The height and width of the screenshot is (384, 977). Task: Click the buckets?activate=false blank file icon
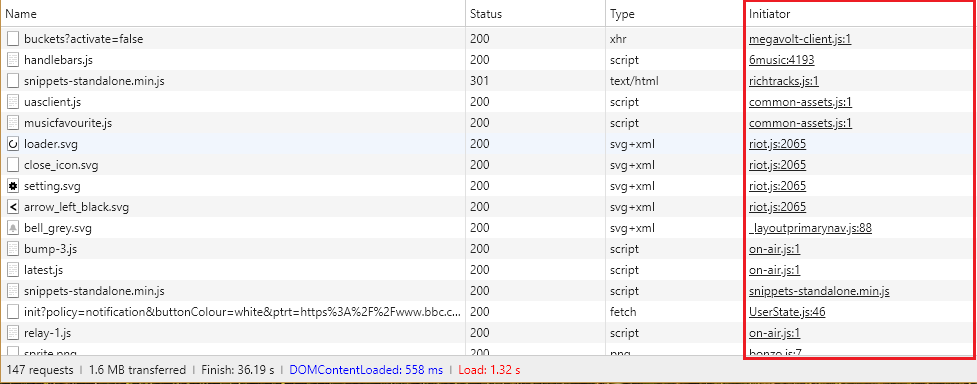12,39
